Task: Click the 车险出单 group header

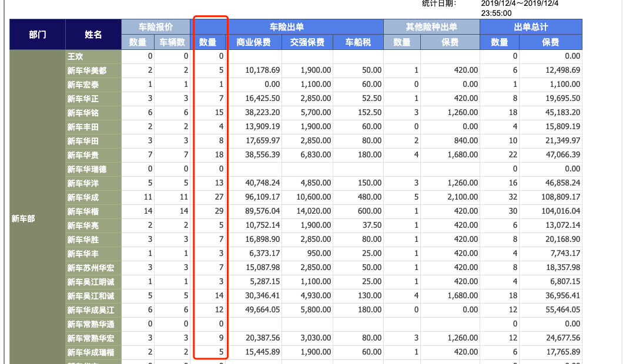Action: (287, 27)
